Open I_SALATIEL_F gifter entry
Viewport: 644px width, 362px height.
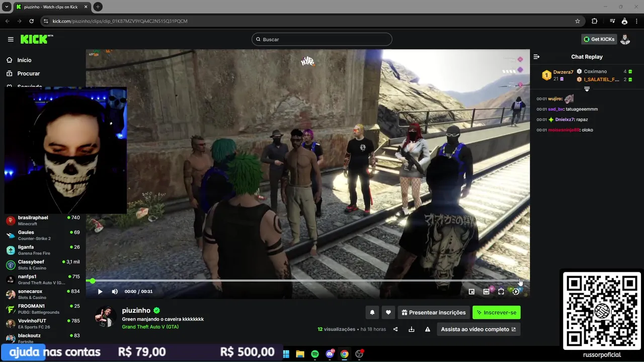click(601, 79)
